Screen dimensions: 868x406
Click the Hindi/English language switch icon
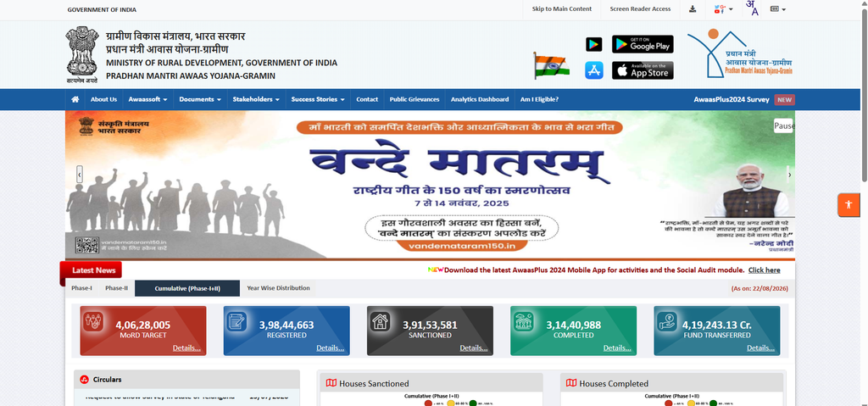click(752, 8)
